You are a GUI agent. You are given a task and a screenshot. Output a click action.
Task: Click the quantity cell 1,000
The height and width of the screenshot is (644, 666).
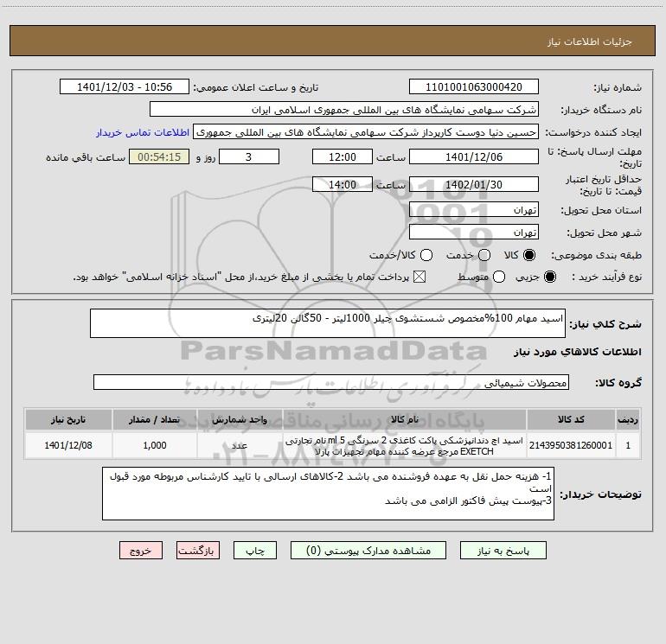(x=155, y=445)
